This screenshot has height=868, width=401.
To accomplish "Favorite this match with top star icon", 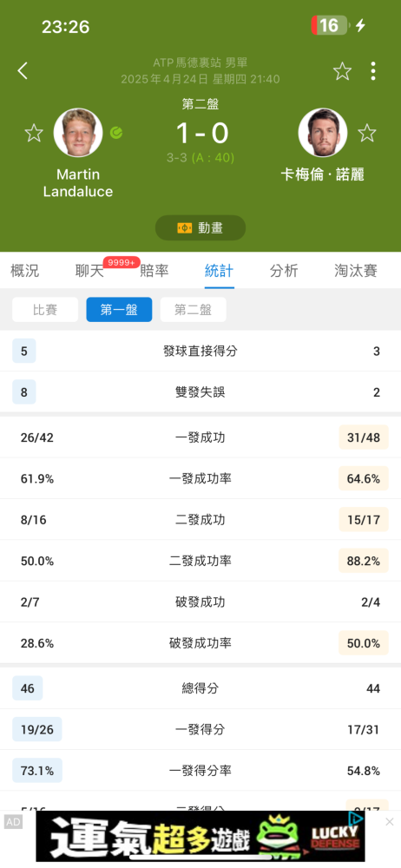I will [342, 71].
